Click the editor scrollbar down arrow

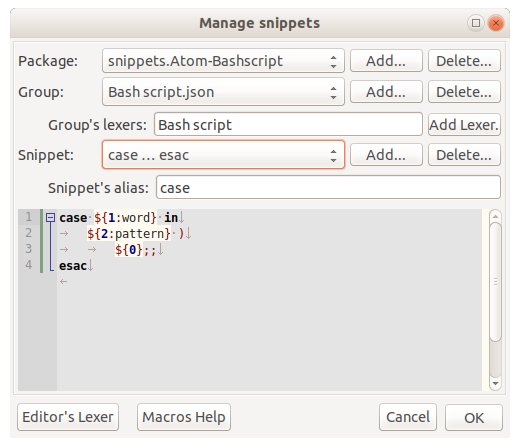pyautogui.click(x=495, y=383)
